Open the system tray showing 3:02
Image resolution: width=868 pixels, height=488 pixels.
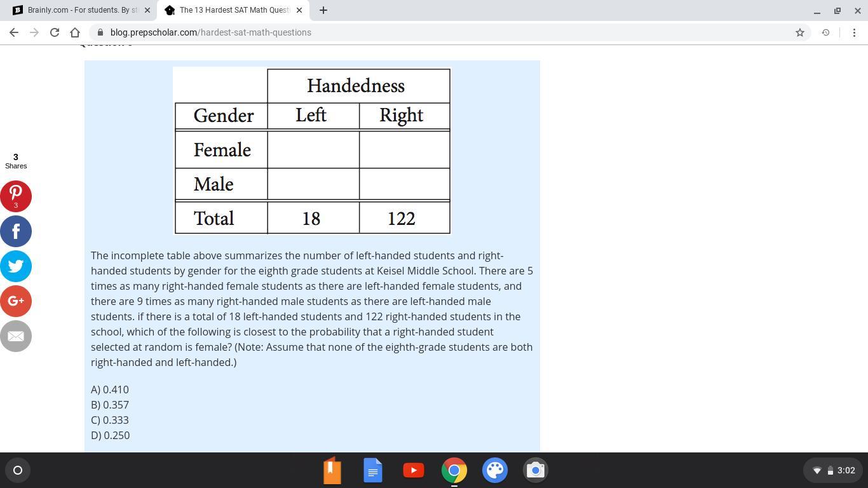(x=832, y=470)
